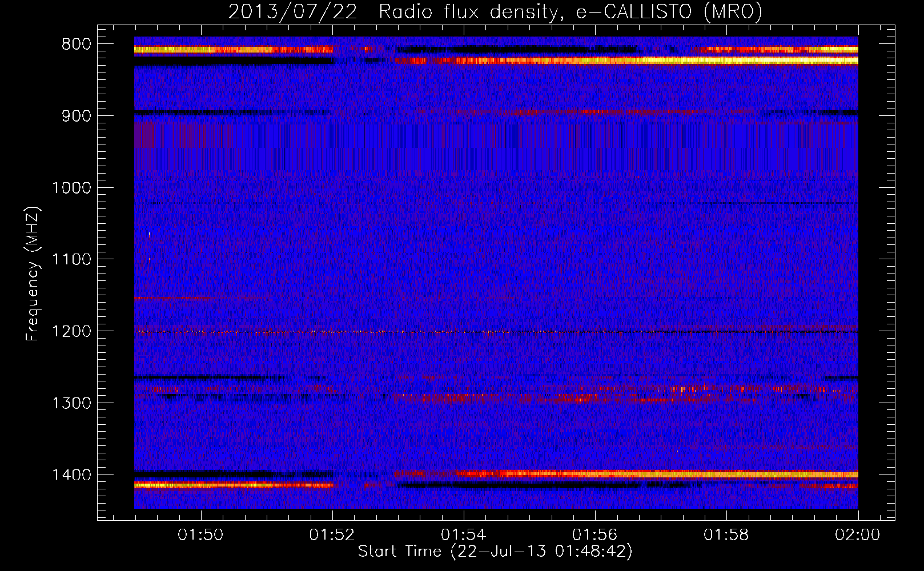This screenshot has height=571, width=924.
Task: Click the 01:50 time tick label
Action: (200, 535)
